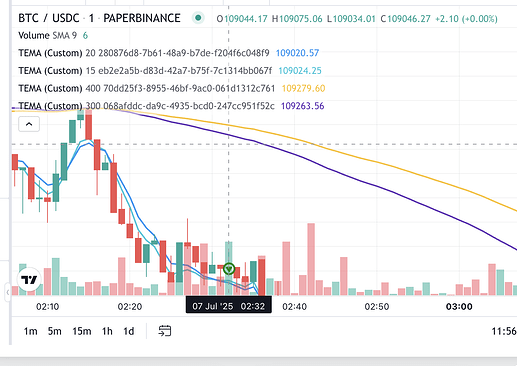517x366 pixels.
Task: Click the green market status dot
Action: [x=198, y=18]
